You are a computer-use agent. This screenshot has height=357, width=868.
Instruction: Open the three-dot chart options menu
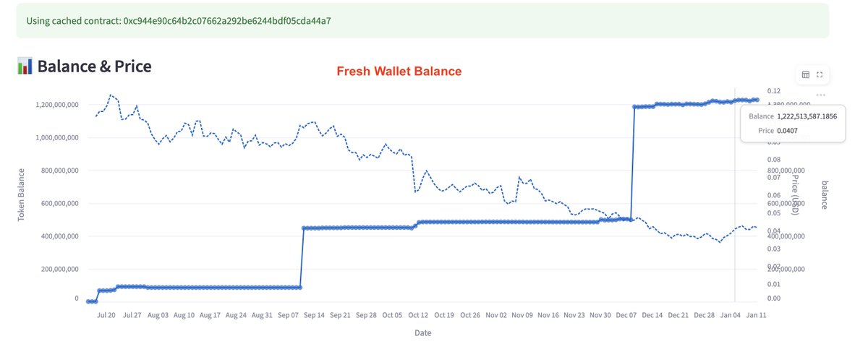tap(820, 95)
